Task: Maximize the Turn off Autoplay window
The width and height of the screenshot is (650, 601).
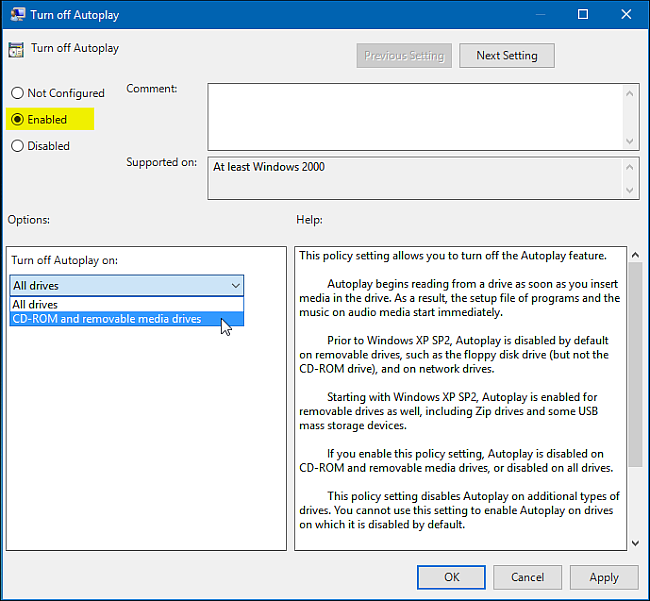Action: 584,15
